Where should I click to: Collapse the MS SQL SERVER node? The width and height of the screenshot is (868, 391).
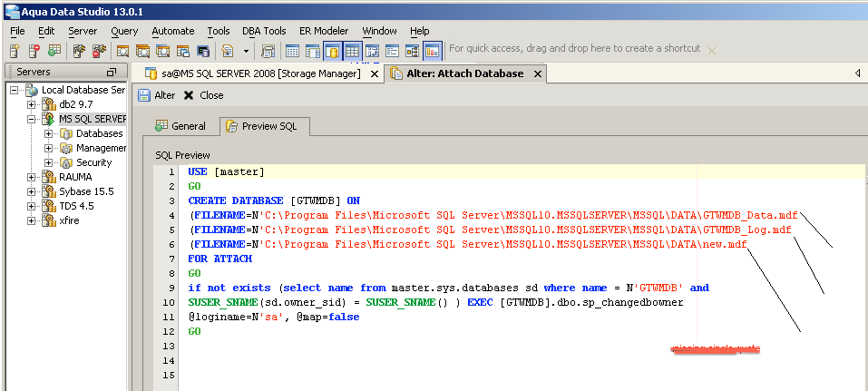tap(32, 119)
